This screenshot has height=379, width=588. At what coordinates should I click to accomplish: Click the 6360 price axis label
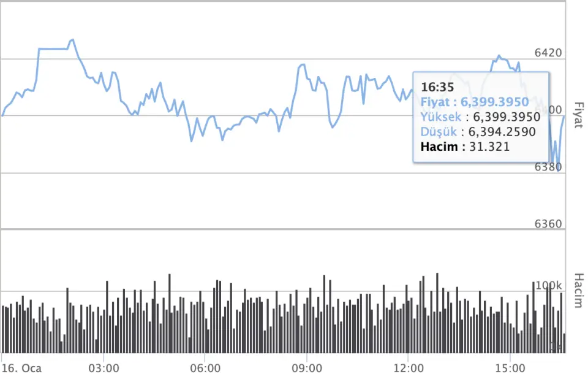[x=548, y=224]
